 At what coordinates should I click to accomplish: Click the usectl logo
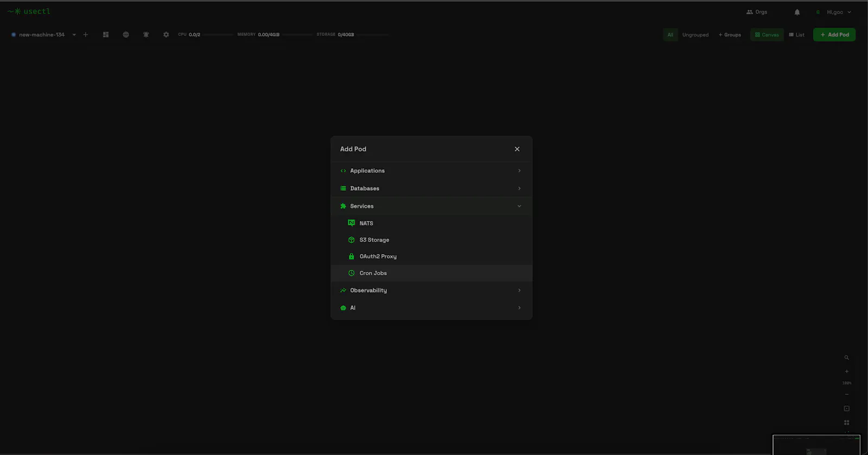coord(29,11)
